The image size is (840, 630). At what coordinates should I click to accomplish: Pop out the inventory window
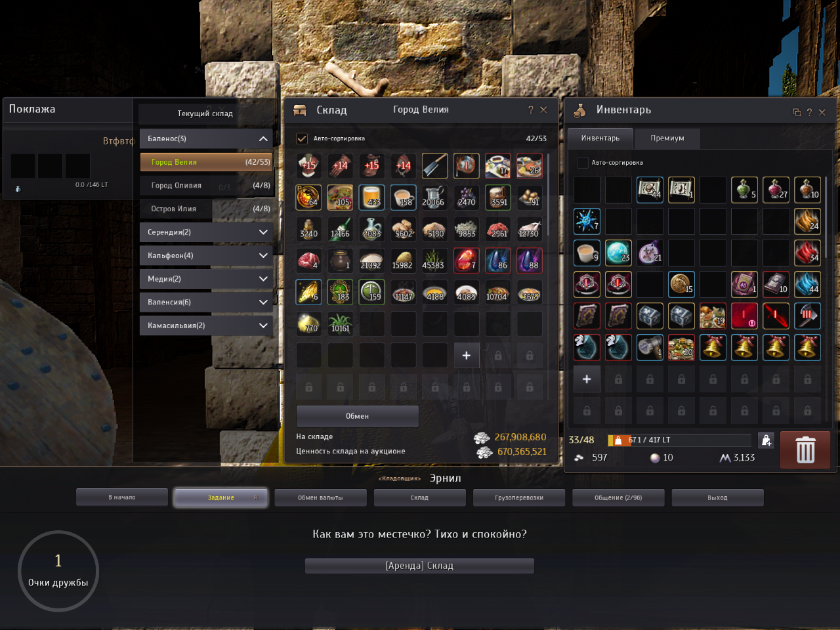pyautogui.click(x=797, y=112)
